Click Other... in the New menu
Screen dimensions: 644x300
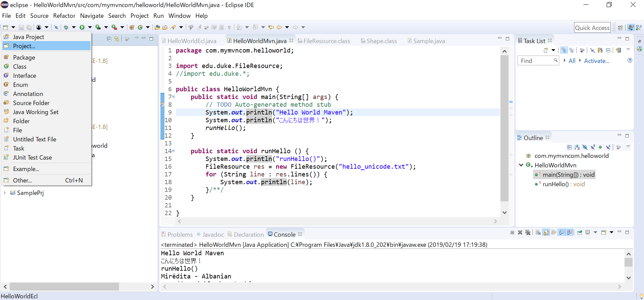point(47,180)
